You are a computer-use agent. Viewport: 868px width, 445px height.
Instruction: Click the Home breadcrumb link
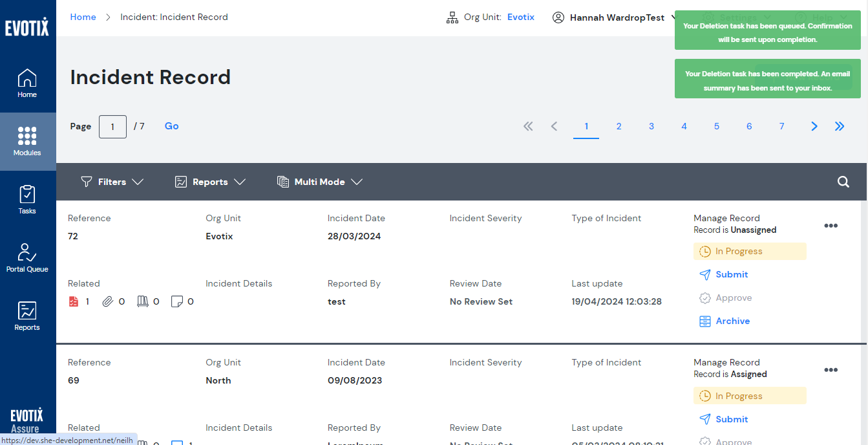tap(83, 17)
